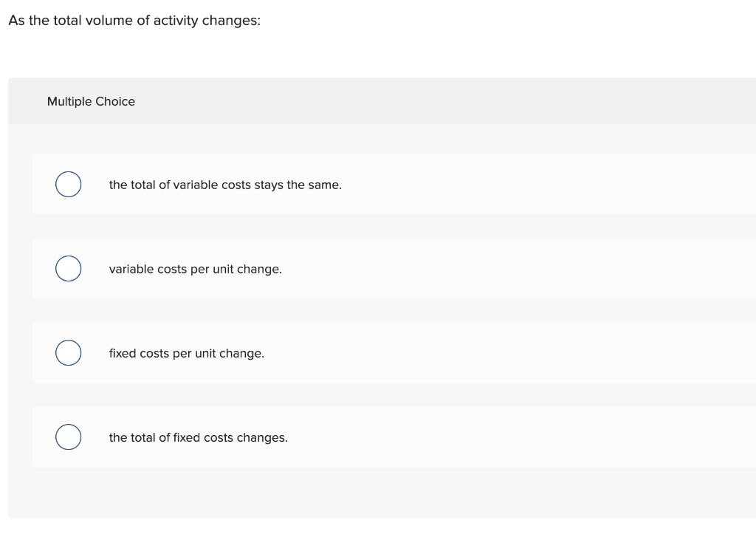Select the radio button beside "fixed costs per unit change"
Image resolution: width=756 pixels, height=537 pixels.
68,352
